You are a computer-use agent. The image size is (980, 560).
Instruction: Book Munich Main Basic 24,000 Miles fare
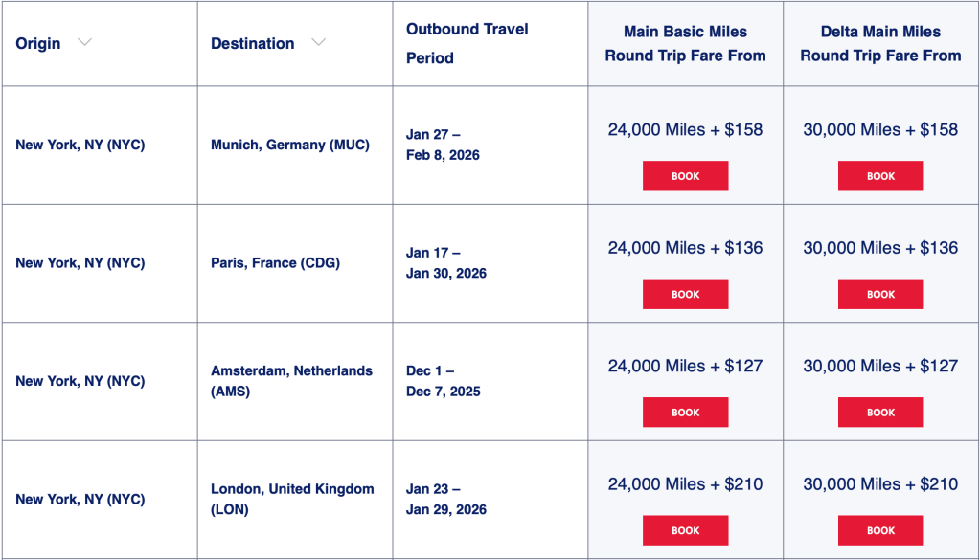click(685, 176)
